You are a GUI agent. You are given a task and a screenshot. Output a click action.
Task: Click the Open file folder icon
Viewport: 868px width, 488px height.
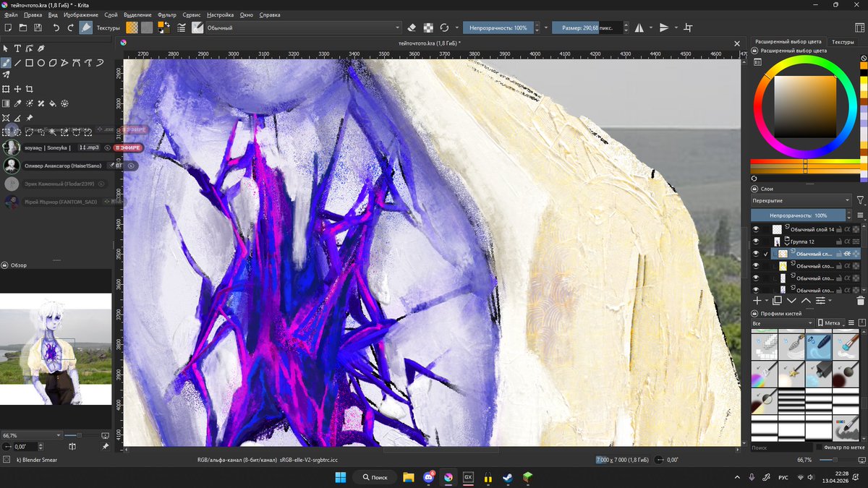point(22,27)
